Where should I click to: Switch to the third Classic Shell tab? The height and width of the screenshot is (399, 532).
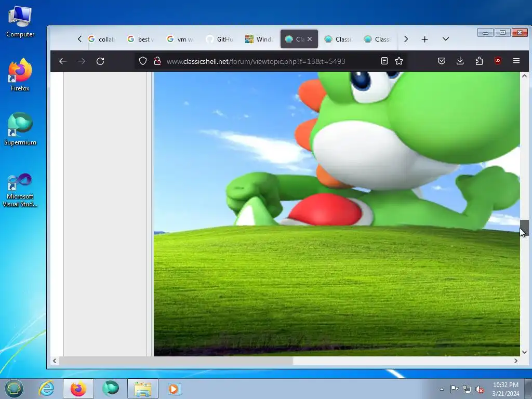point(378,39)
